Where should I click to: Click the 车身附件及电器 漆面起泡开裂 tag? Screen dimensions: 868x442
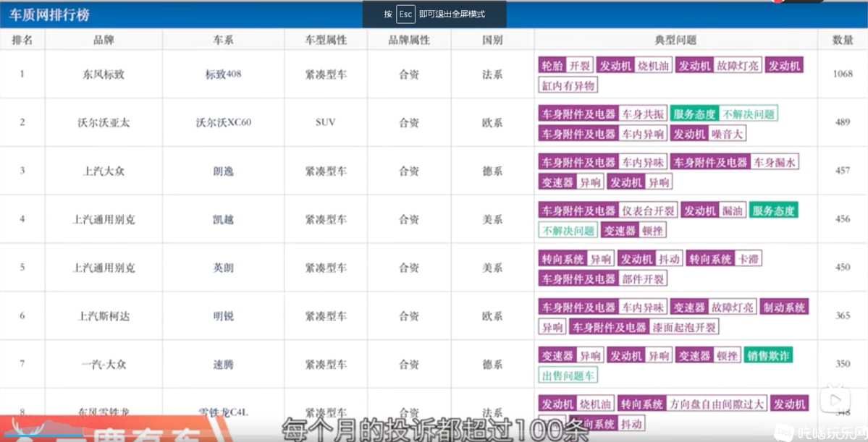644,326
